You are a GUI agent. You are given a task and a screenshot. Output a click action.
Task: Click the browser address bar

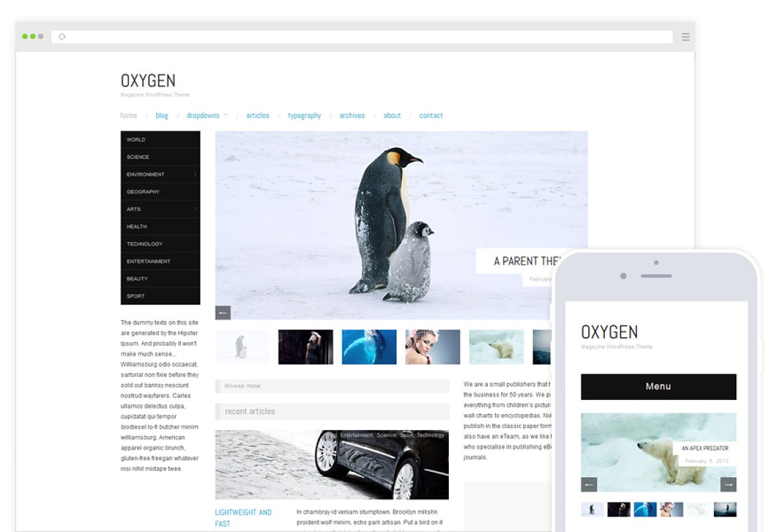click(x=362, y=37)
